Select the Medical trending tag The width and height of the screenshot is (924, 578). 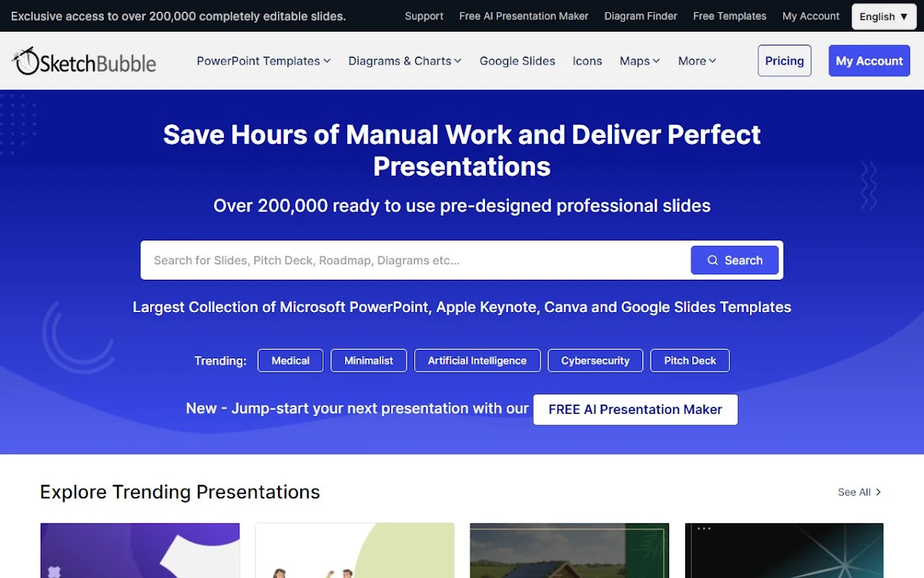tap(290, 361)
